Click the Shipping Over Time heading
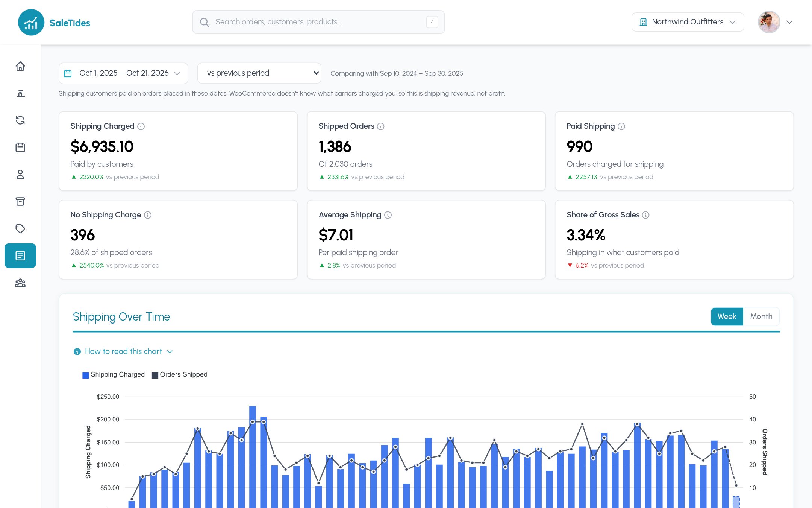 (121, 317)
